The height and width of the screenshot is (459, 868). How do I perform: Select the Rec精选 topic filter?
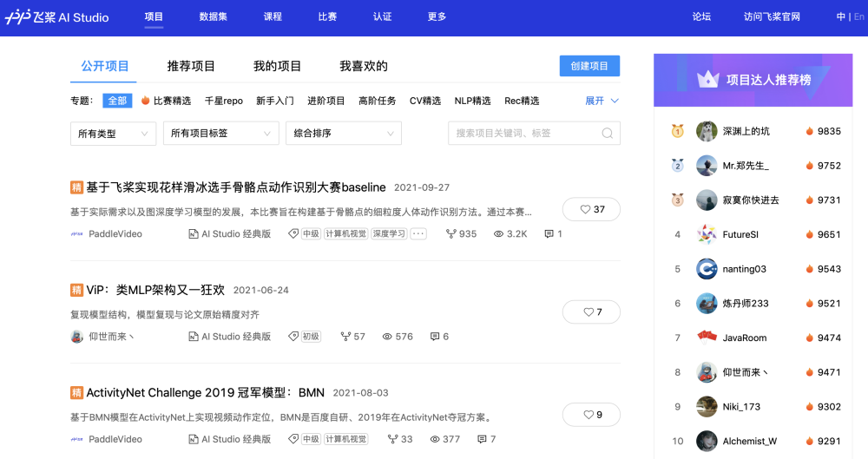[x=522, y=101]
